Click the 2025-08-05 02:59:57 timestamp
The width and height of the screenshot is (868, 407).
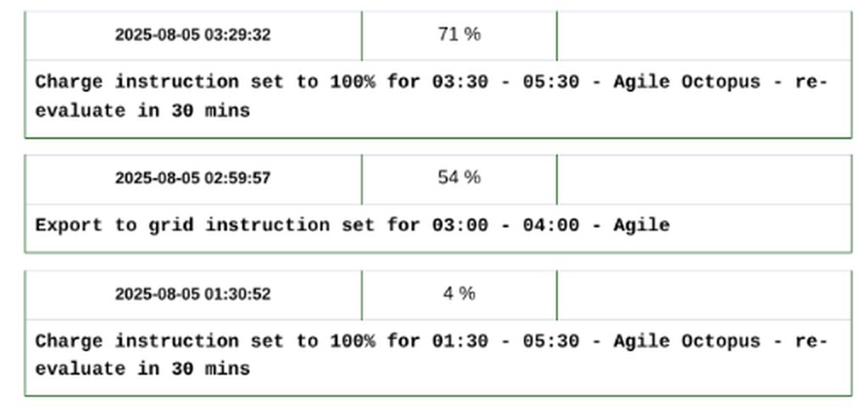coord(193,178)
